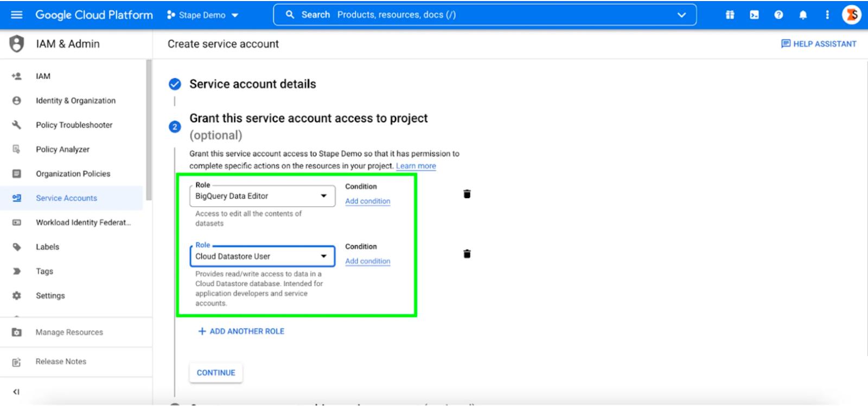Screen dimensions: 868x406
Task: Activate Cloud Shell terminal icon
Action: pos(754,15)
